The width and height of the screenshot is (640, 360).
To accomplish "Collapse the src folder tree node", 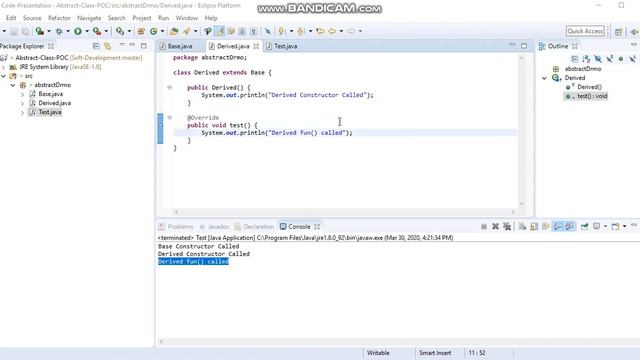I will point(4,76).
